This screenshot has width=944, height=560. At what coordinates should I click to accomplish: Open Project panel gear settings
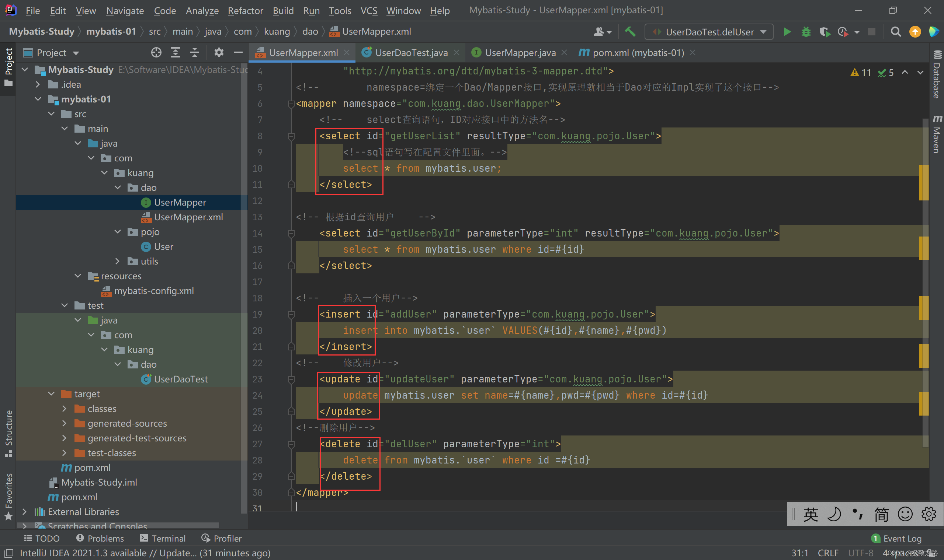click(219, 52)
